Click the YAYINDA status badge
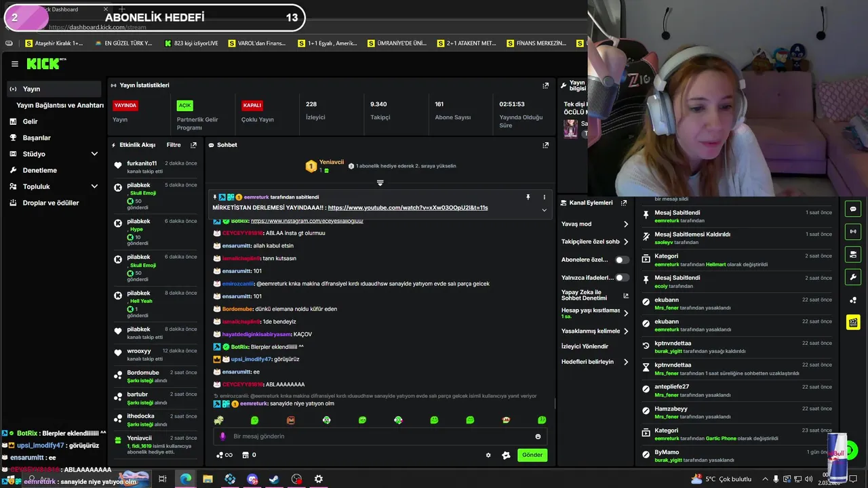868x488 pixels. [x=125, y=105]
